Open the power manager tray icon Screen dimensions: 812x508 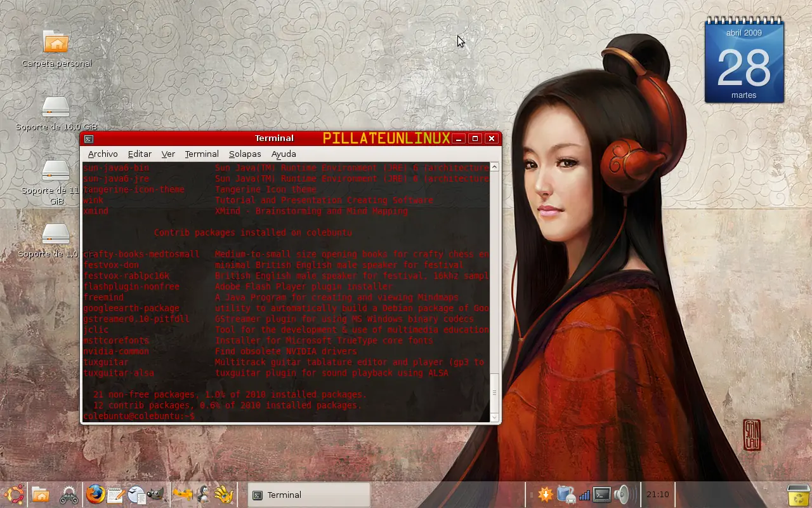click(x=565, y=495)
